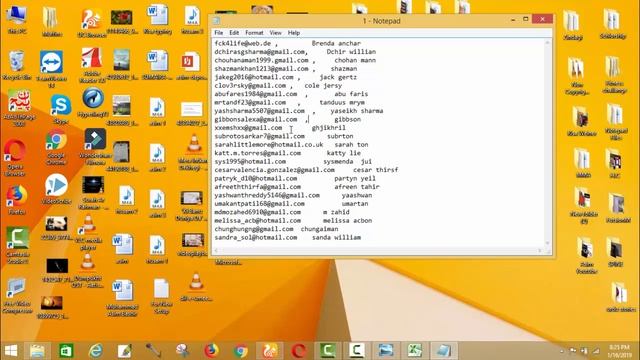Screen dimensions: 640x360
Task: Select the Recycle Bin desktop icon
Action: [x=17, y=65]
